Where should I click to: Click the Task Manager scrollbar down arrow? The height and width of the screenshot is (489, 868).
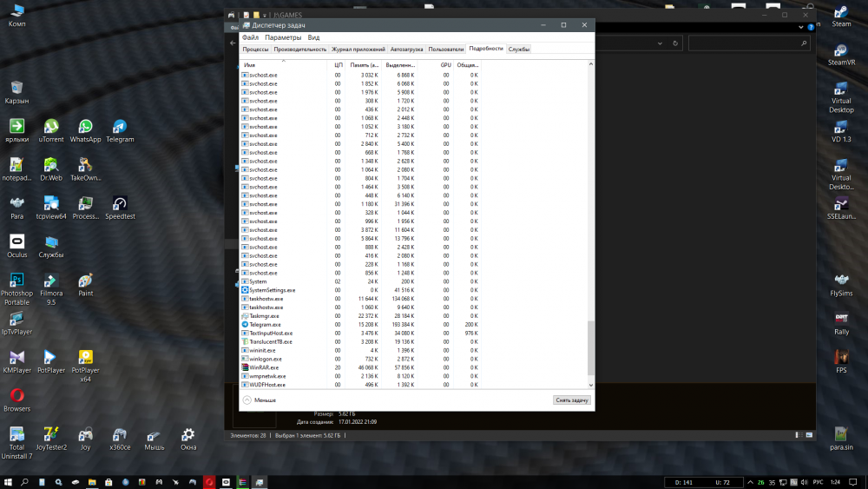(x=590, y=385)
